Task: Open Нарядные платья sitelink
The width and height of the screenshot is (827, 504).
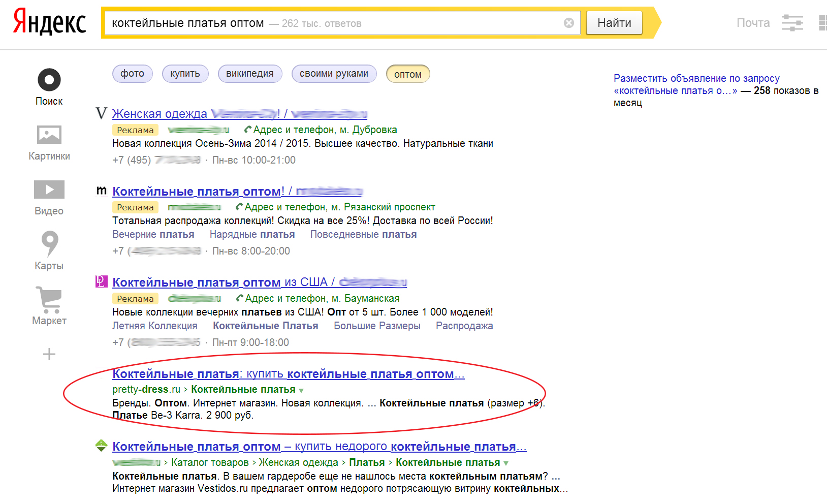Action: point(252,234)
